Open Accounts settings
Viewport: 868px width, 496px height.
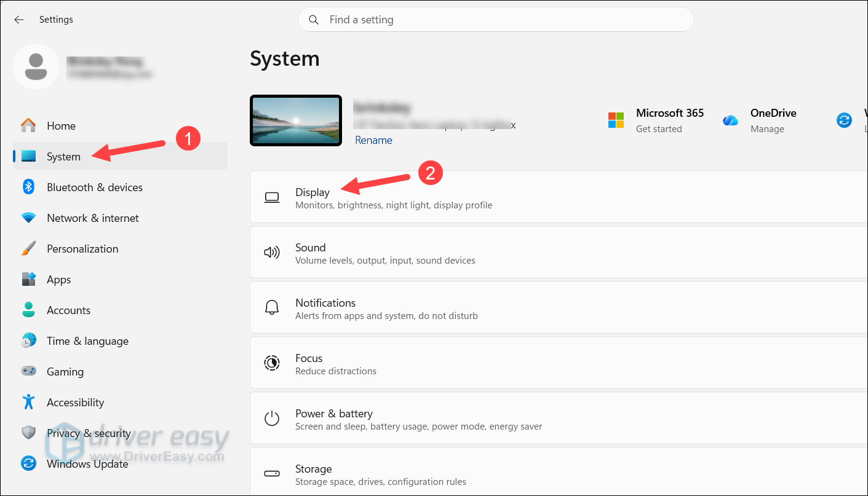[x=121, y=310]
